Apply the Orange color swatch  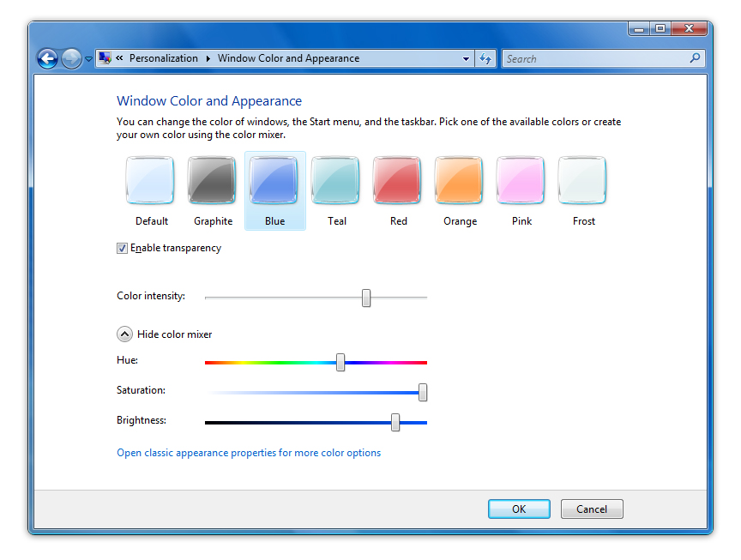(460, 181)
